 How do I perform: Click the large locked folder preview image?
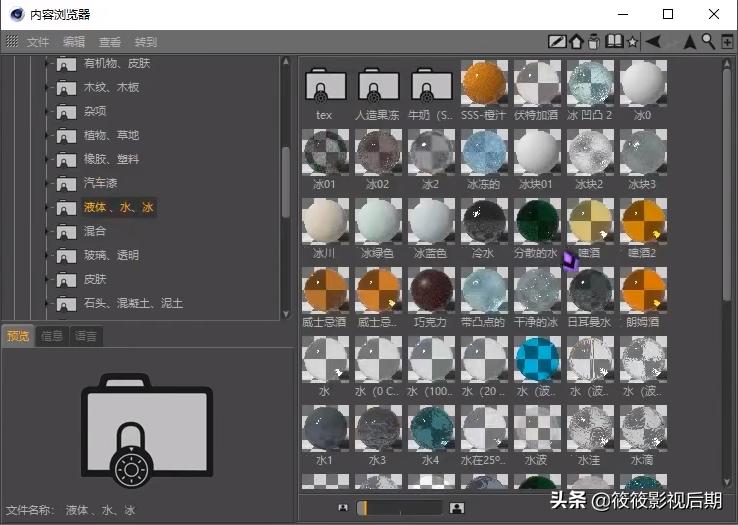click(147, 431)
